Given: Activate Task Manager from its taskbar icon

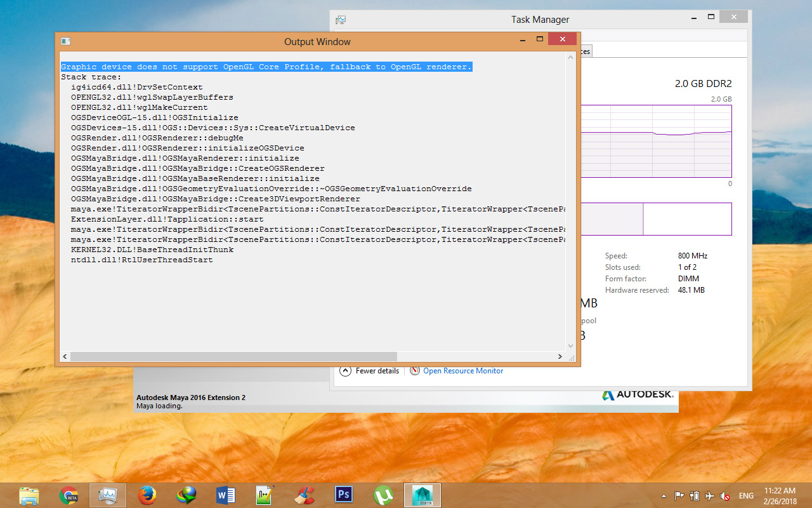Looking at the screenshot, I should (x=108, y=495).
